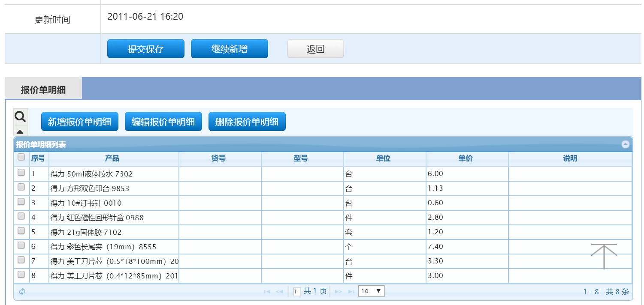Select the cell 得力 方形双色印台 9853
Image resolution: width=644 pixels, height=305 pixels.
tap(114, 188)
